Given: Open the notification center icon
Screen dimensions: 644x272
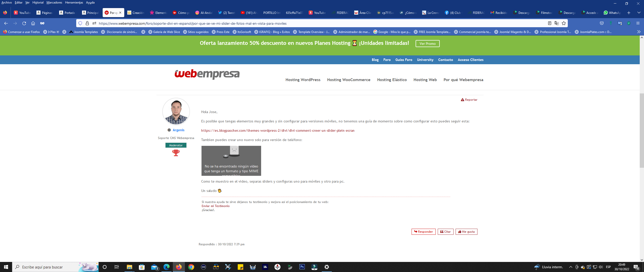Looking at the screenshot, I should pyautogui.click(x=636, y=267).
